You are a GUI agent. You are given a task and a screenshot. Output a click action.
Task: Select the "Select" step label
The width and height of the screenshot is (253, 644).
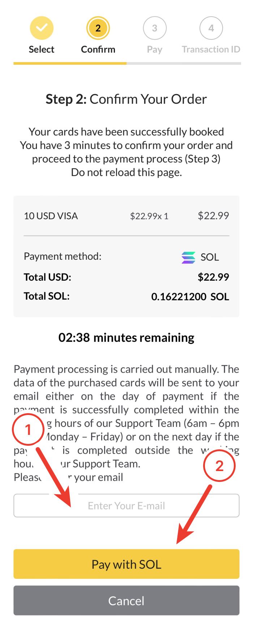42,50
